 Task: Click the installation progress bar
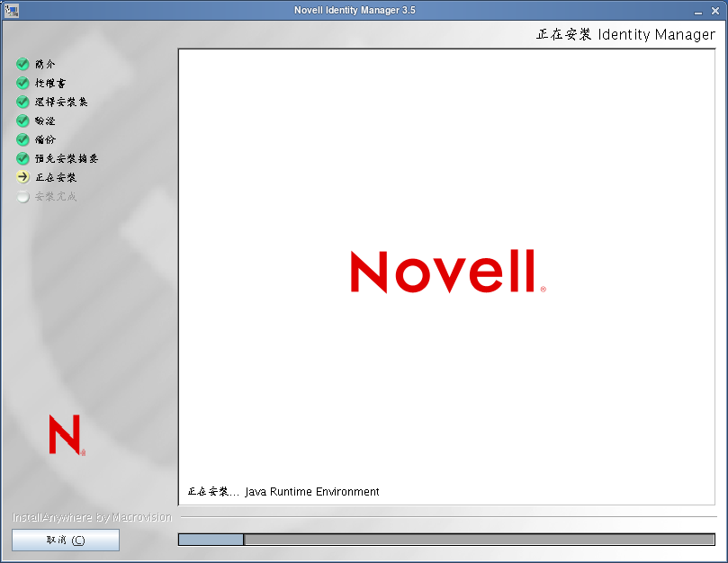click(x=446, y=540)
